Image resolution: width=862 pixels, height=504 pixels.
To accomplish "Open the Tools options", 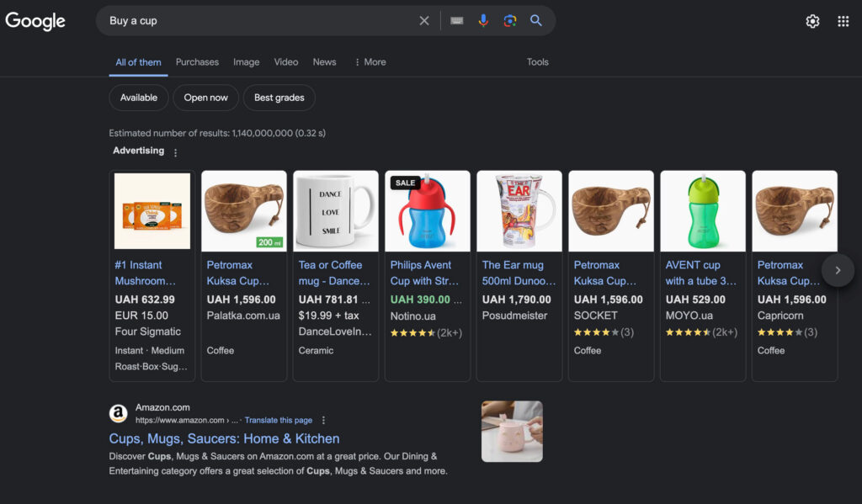I will (538, 62).
